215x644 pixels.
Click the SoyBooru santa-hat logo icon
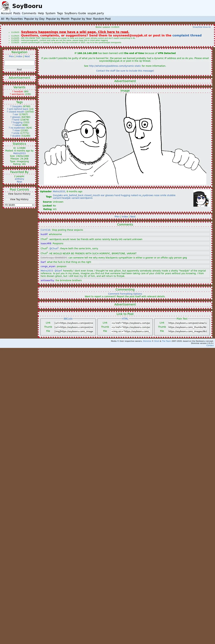[x=5, y=6]
